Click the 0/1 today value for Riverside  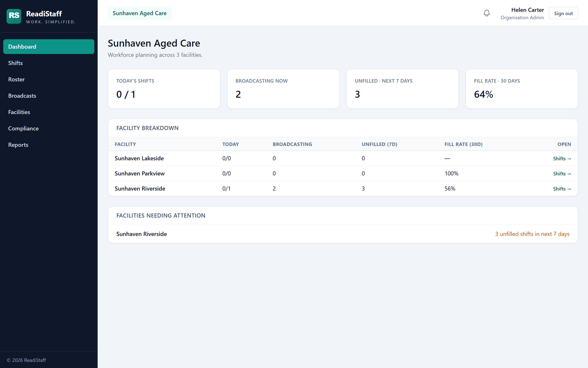click(x=226, y=189)
